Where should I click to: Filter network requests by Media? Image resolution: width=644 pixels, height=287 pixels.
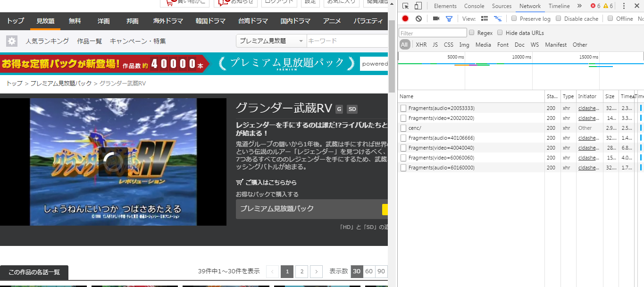point(483,45)
